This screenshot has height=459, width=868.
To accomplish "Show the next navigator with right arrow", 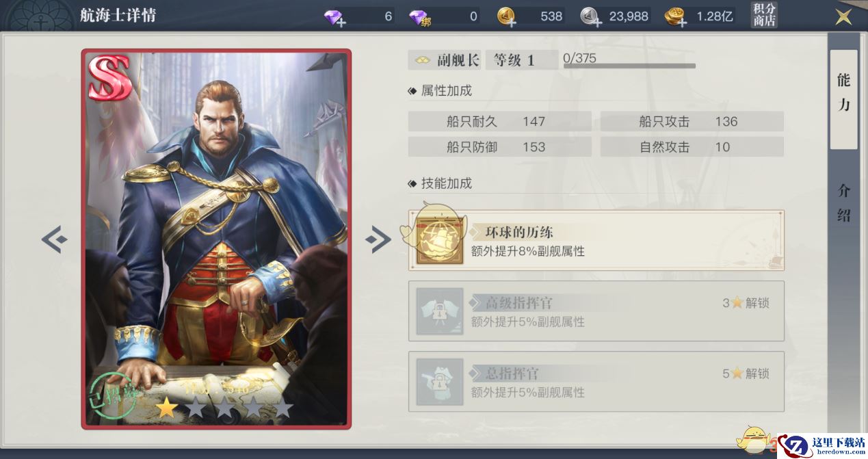I will coord(378,239).
